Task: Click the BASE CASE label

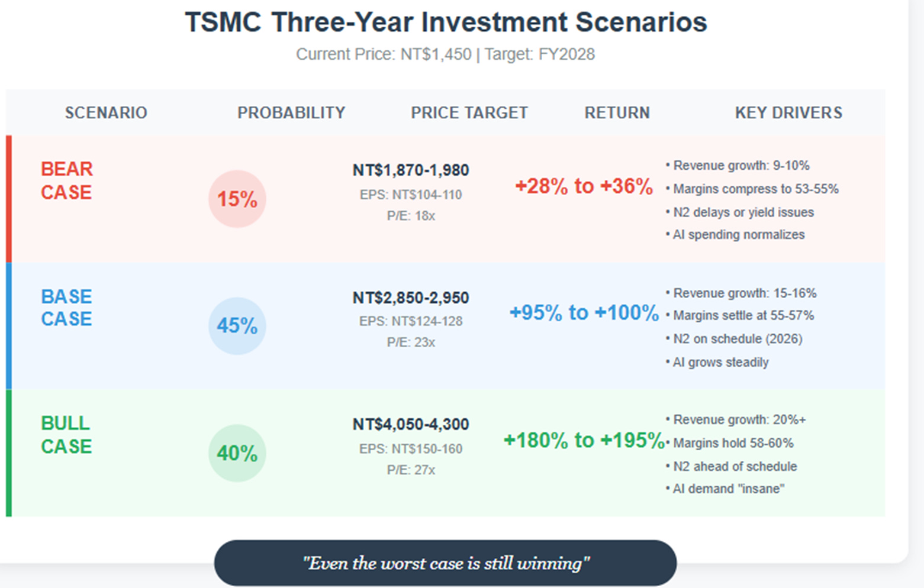Action: [66, 308]
